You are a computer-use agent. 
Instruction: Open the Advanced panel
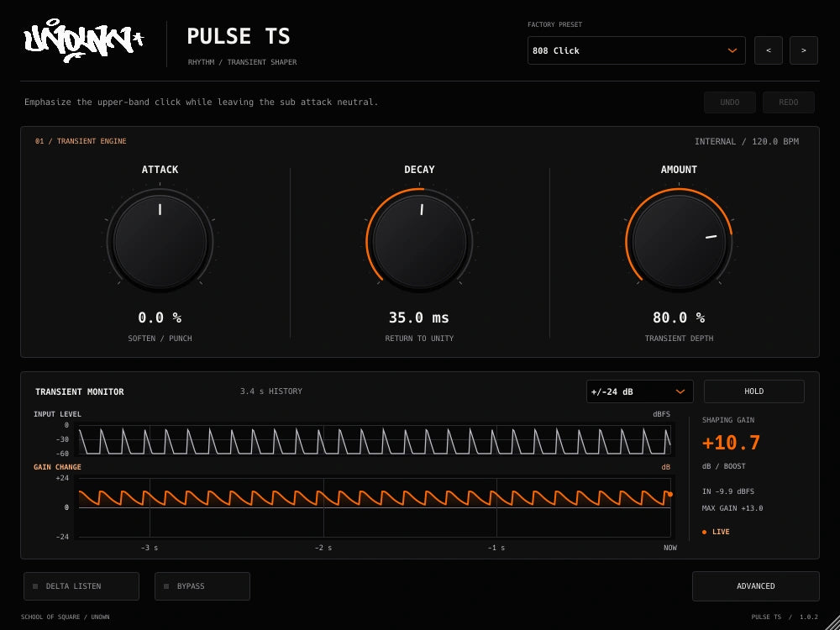click(x=755, y=586)
